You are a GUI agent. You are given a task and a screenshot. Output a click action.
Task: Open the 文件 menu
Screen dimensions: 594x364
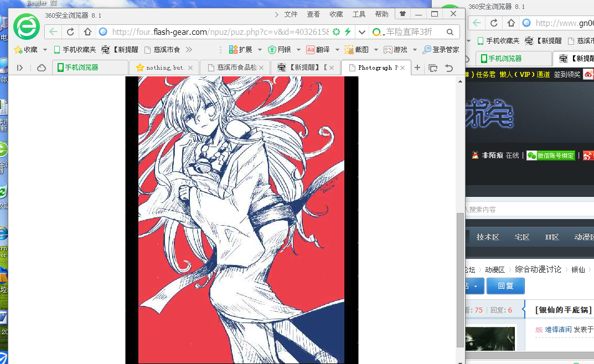point(291,14)
